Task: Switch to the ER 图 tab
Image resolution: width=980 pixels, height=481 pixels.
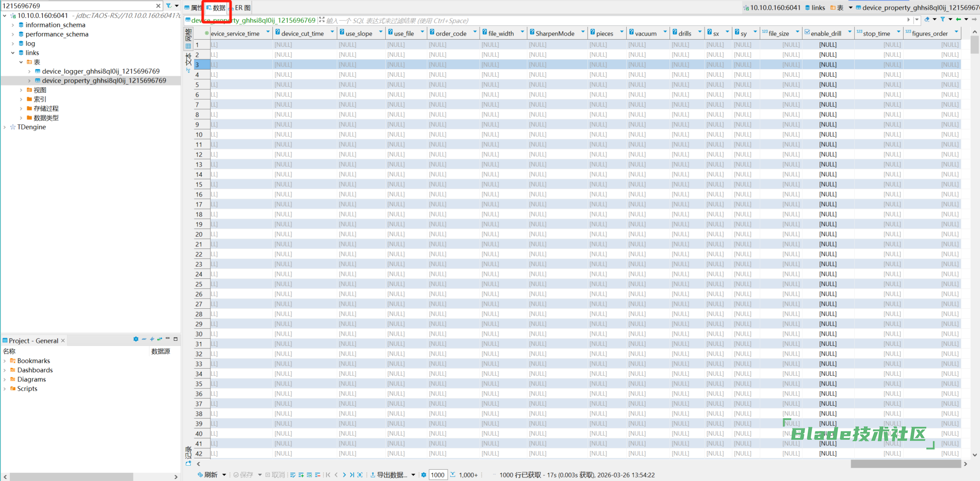Action: point(240,8)
